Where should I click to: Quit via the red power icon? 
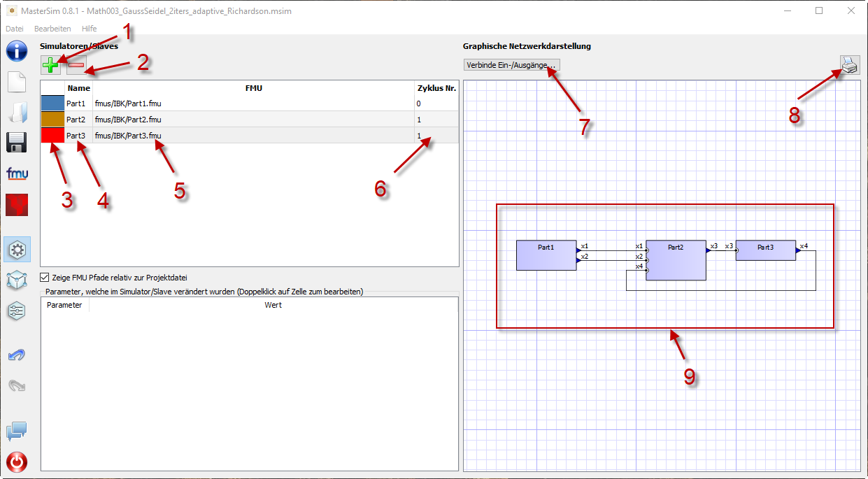17,462
